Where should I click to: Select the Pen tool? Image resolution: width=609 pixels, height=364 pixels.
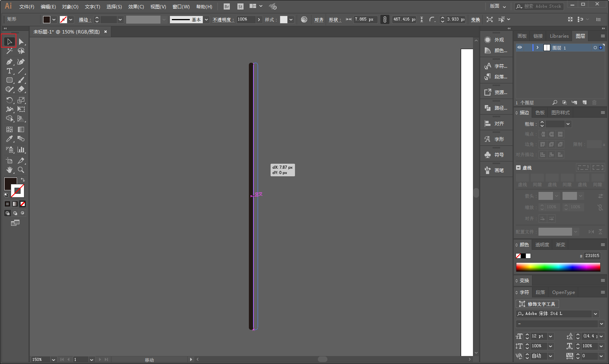(x=9, y=62)
